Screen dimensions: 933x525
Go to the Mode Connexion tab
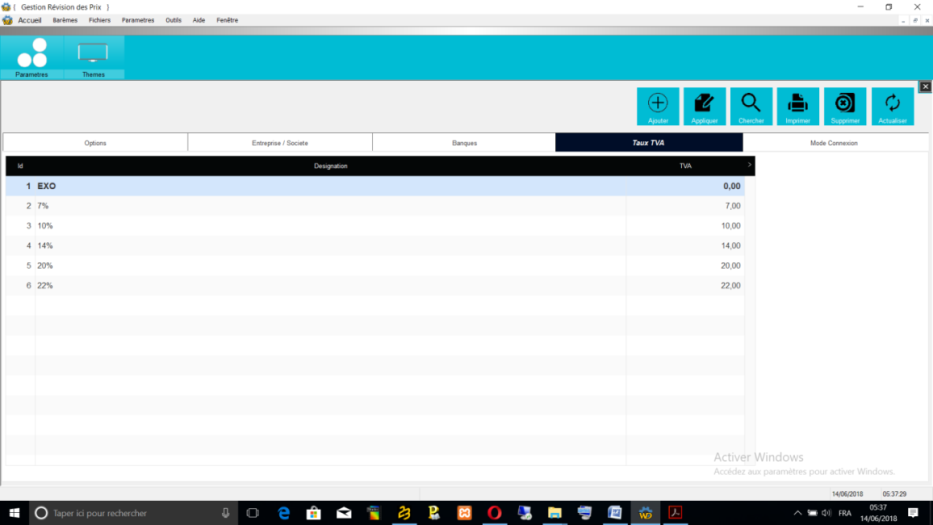click(834, 143)
